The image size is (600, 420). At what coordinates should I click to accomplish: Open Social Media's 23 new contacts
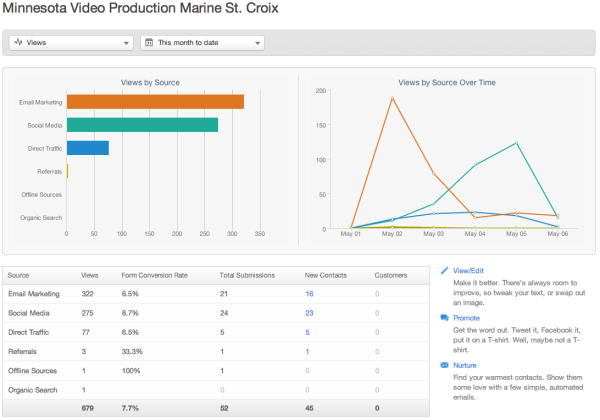(309, 313)
